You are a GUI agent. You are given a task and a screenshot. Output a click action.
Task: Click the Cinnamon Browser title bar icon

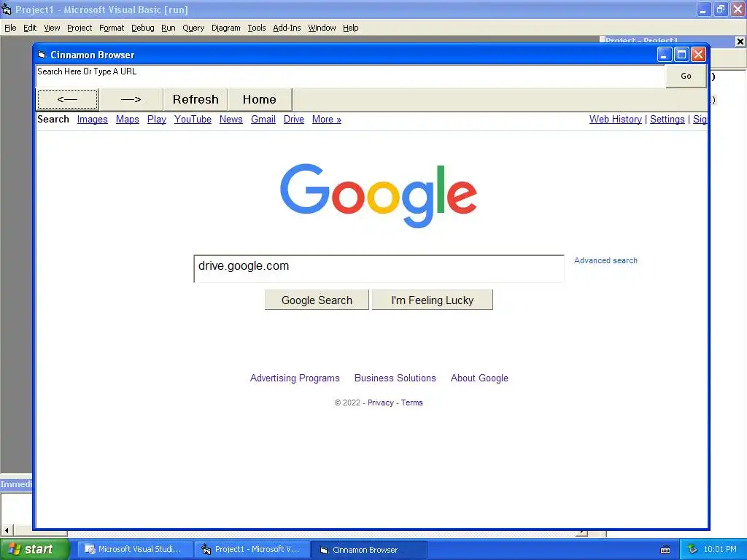42,55
